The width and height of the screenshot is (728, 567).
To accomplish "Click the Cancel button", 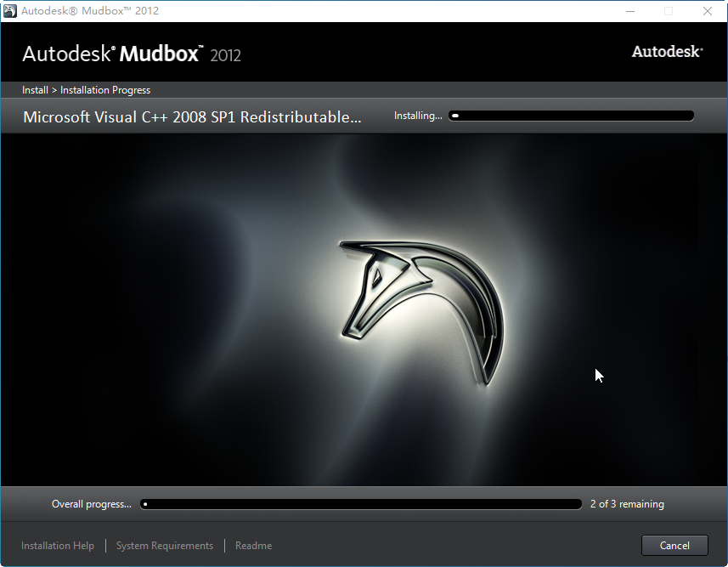I will pyautogui.click(x=674, y=545).
